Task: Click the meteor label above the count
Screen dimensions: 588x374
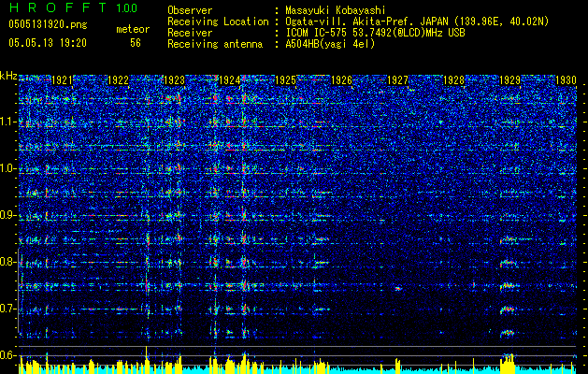Action: click(133, 29)
